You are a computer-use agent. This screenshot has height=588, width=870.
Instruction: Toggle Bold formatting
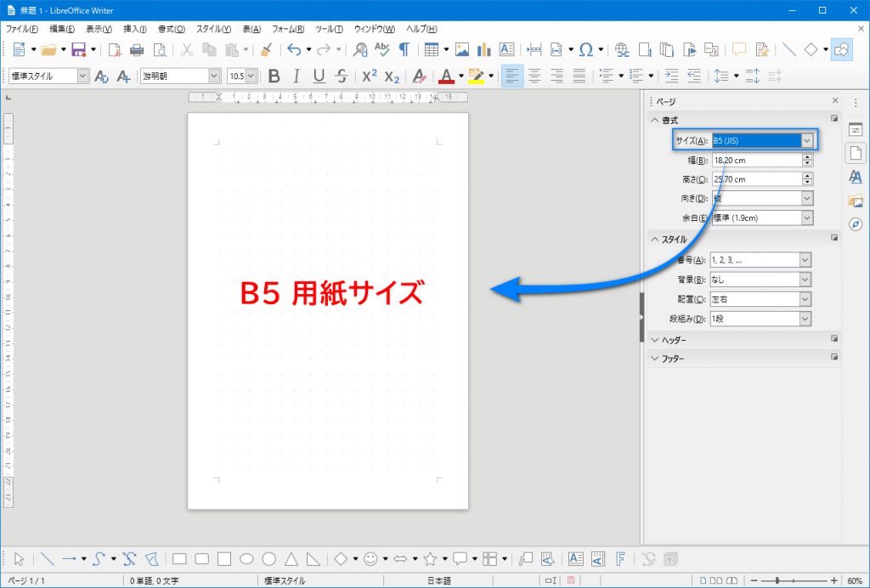pos(274,76)
